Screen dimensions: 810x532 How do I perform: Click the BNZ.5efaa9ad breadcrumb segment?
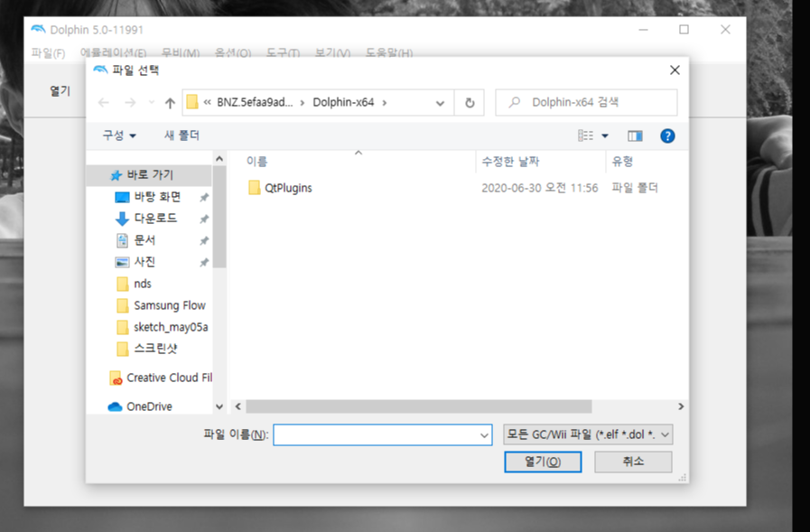255,102
